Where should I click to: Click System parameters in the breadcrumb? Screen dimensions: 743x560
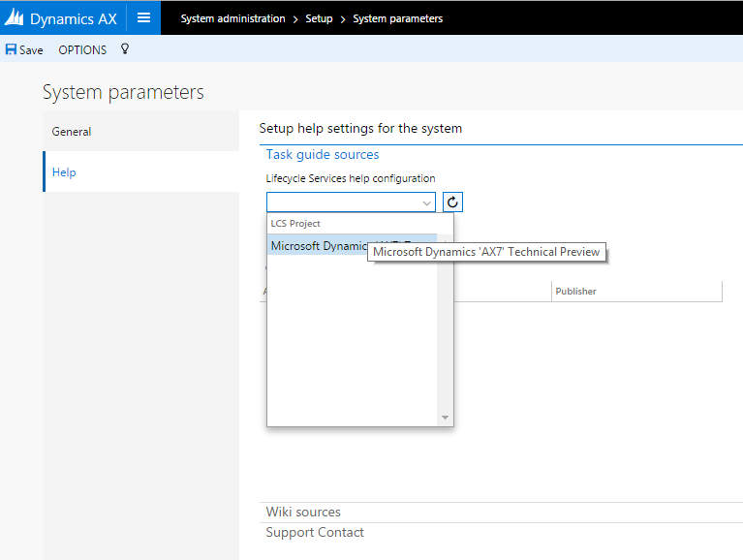tap(397, 18)
